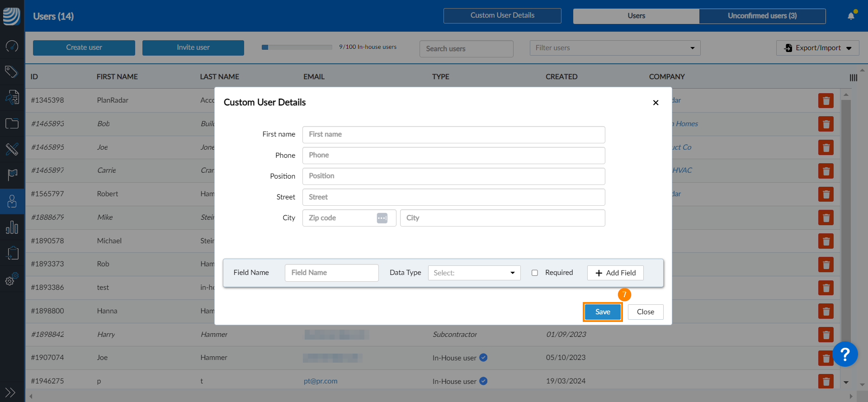Click the Field Name input box
Image resolution: width=868 pixels, height=402 pixels.
[x=331, y=273]
